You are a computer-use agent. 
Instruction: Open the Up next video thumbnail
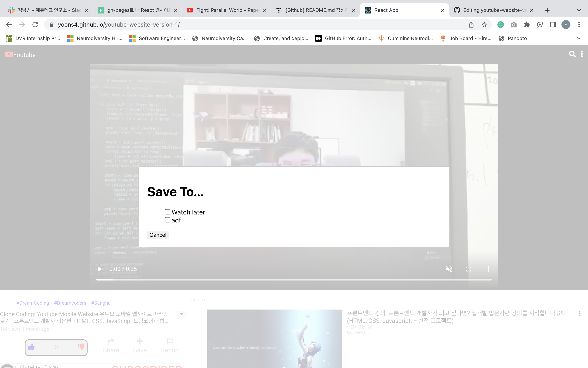(x=274, y=339)
